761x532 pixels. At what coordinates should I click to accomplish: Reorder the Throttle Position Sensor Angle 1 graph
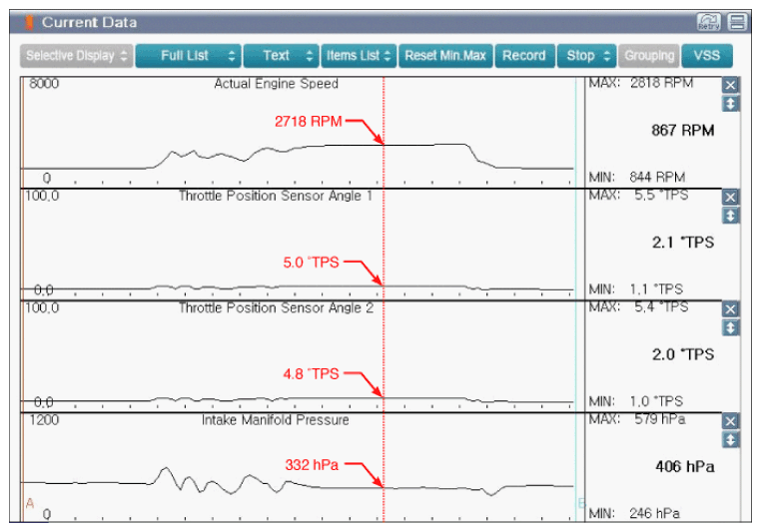click(x=730, y=216)
